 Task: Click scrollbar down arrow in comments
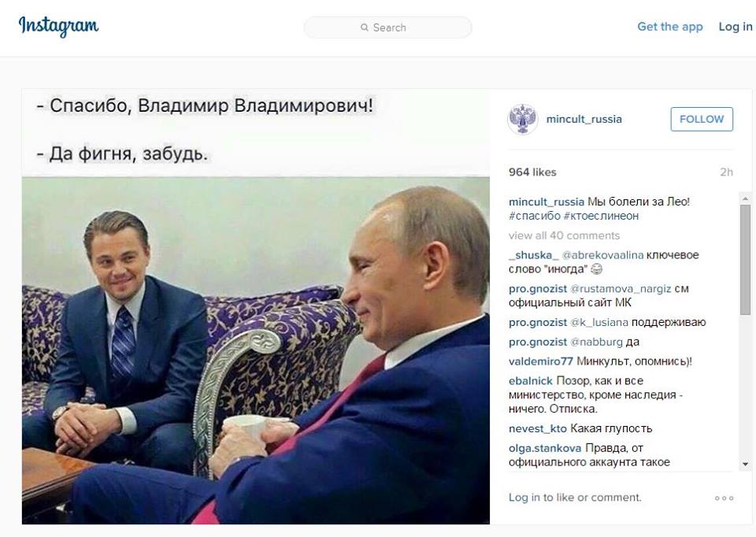[x=746, y=465]
